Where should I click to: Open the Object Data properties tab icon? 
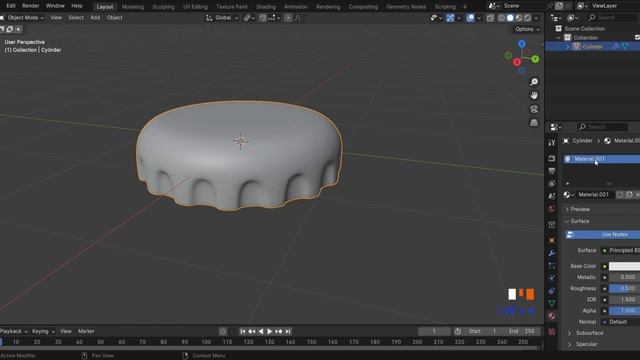[x=552, y=303]
